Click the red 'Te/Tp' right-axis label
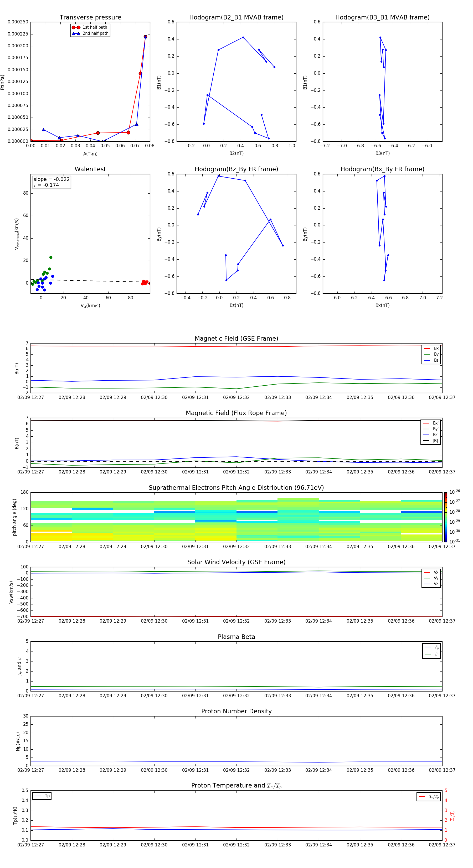Screen dimensions: 473x868 pyautogui.click(x=453, y=815)
